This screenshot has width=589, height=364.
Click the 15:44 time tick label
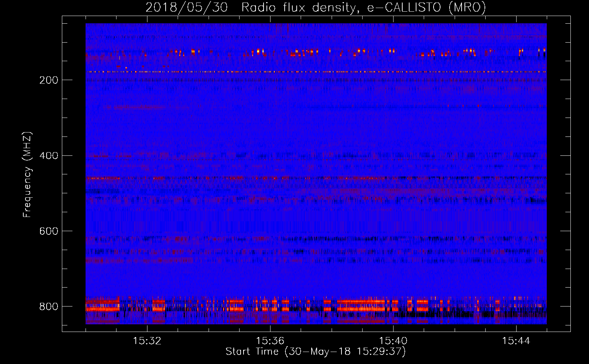click(516, 341)
